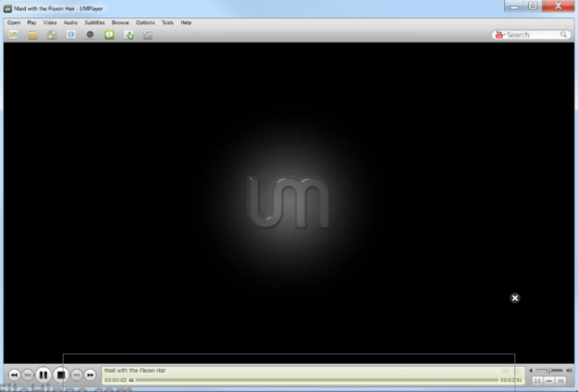This screenshot has width=578, height=392.
Task: Click the UMPlayer logo toolbar icon
Action: [x=13, y=35]
